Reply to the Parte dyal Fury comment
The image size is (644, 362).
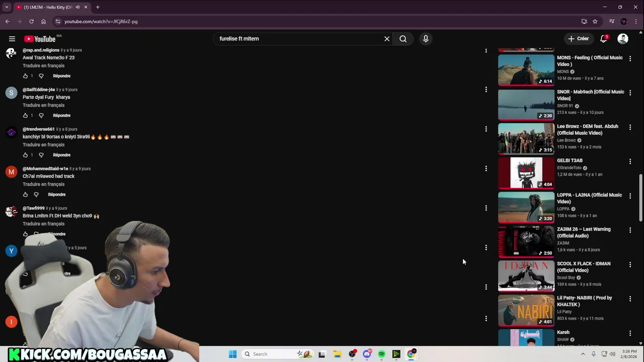pos(61,116)
